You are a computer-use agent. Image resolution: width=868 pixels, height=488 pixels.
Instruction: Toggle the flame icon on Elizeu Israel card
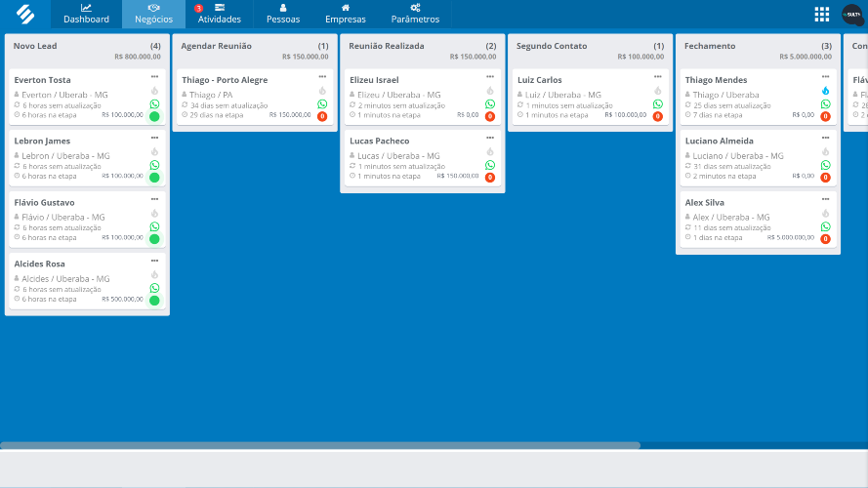point(490,91)
